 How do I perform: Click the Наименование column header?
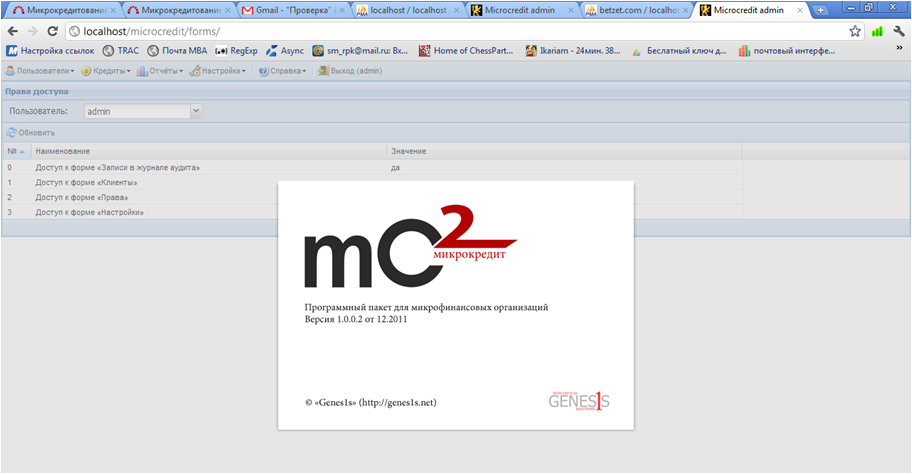[x=209, y=151]
